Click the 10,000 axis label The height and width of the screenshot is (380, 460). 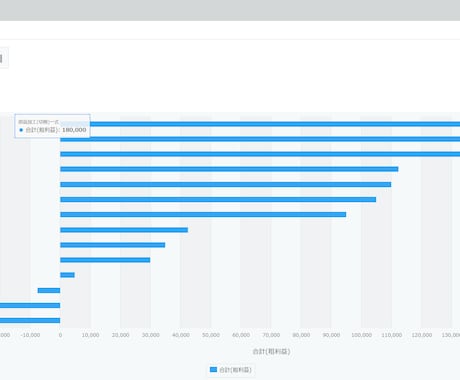[90, 335]
